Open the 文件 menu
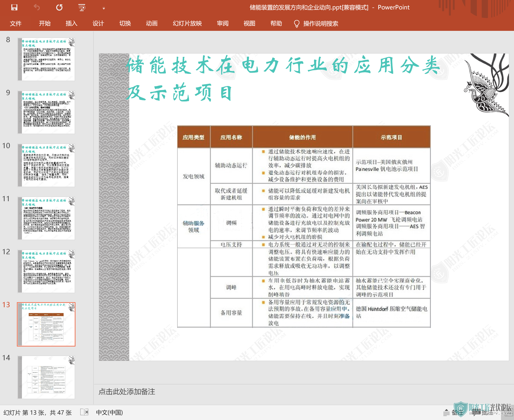This screenshot has height=420, width=514. pyautogui.click(x=16, y=23)
